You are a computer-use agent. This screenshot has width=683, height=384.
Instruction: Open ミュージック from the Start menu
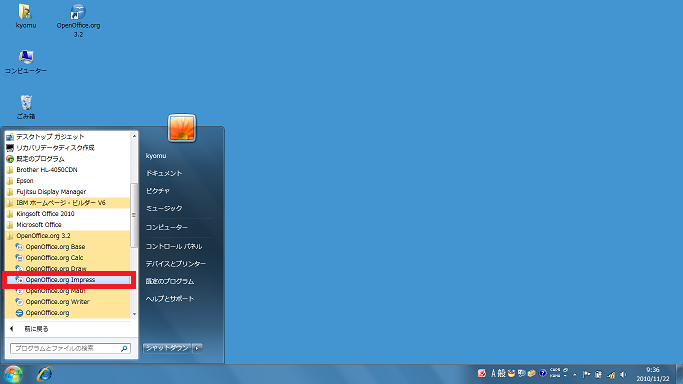point(164,208)
